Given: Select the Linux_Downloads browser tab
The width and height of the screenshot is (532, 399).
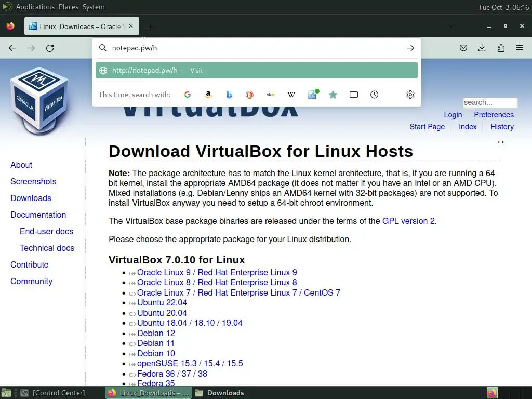Looking at the screenshot, I should tap(82, 26).
